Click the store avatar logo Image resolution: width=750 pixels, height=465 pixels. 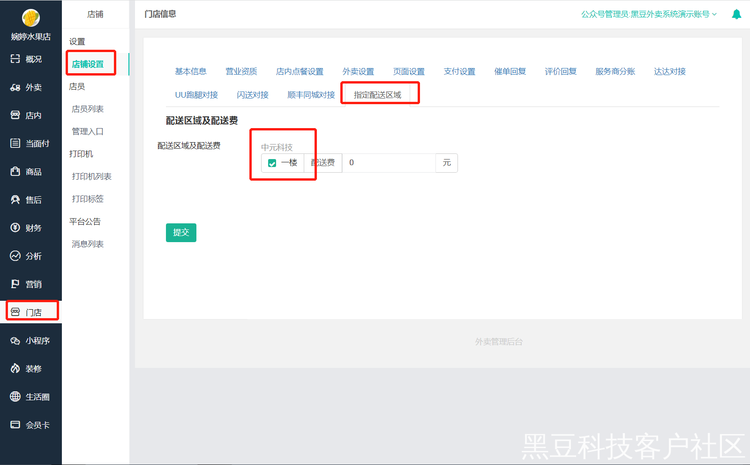pyautogui.click(x=30, y=17)
